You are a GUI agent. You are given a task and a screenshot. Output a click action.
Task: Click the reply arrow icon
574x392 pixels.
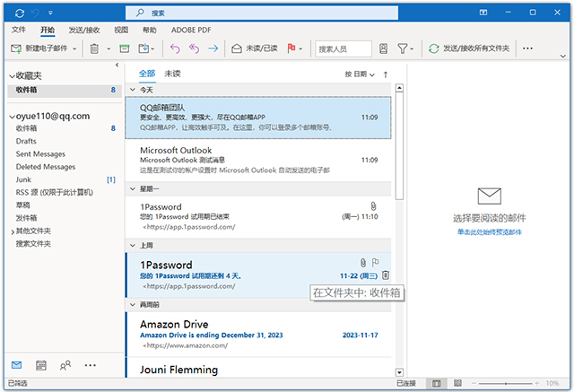[175, 48]
